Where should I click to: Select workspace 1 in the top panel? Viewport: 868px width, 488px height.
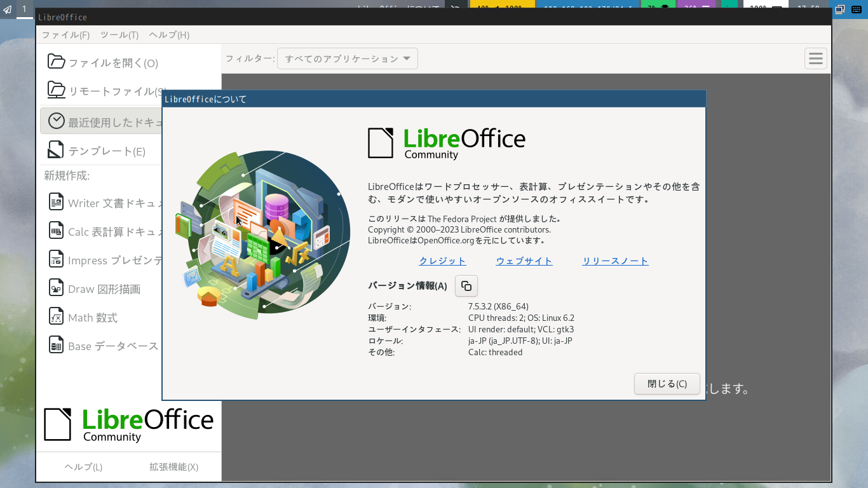tap(24, 9)
